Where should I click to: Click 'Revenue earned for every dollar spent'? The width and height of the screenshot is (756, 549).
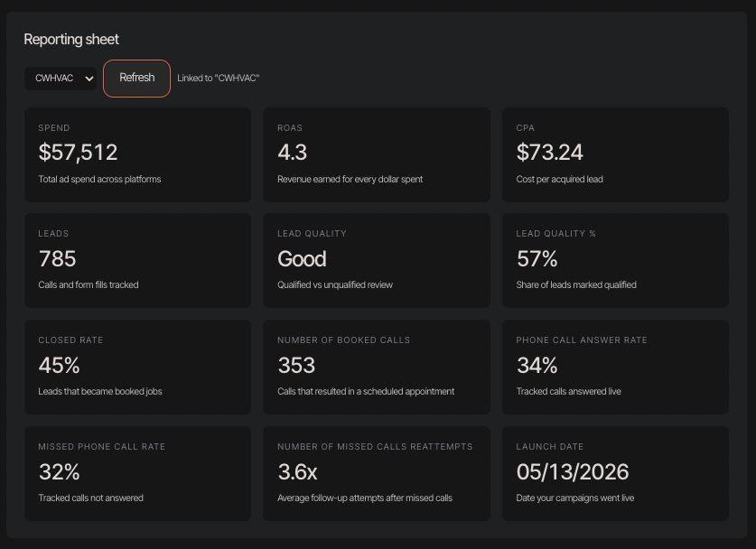coord(350,180)
